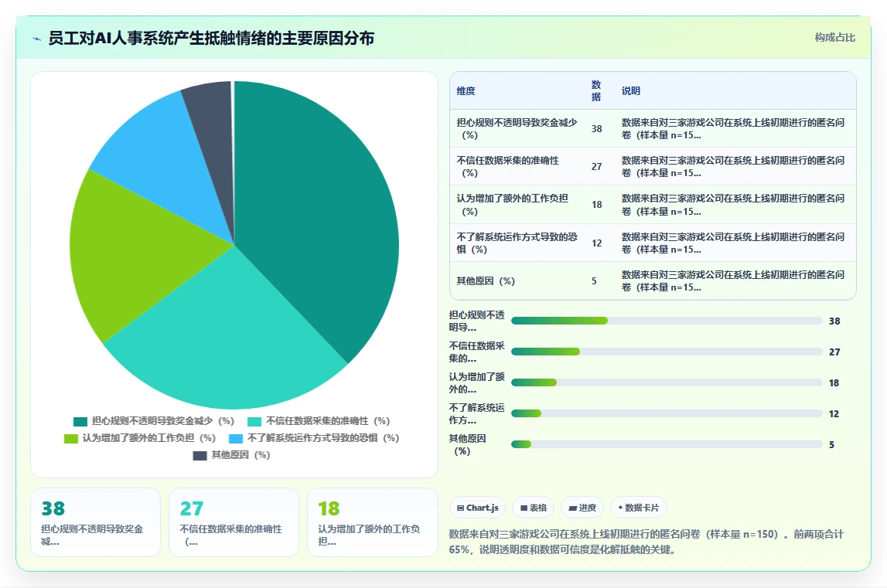Toggle legend swatch for 担心规则不透明导致奖金减少
This screenshot has height=588, width=887.
(x=80, y=421)
